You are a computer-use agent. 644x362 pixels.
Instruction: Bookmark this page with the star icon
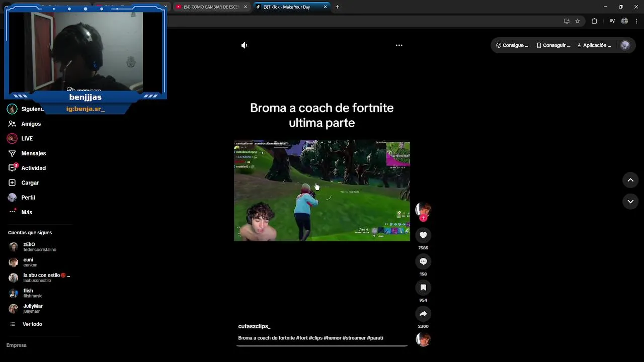(x=578, y=21)
